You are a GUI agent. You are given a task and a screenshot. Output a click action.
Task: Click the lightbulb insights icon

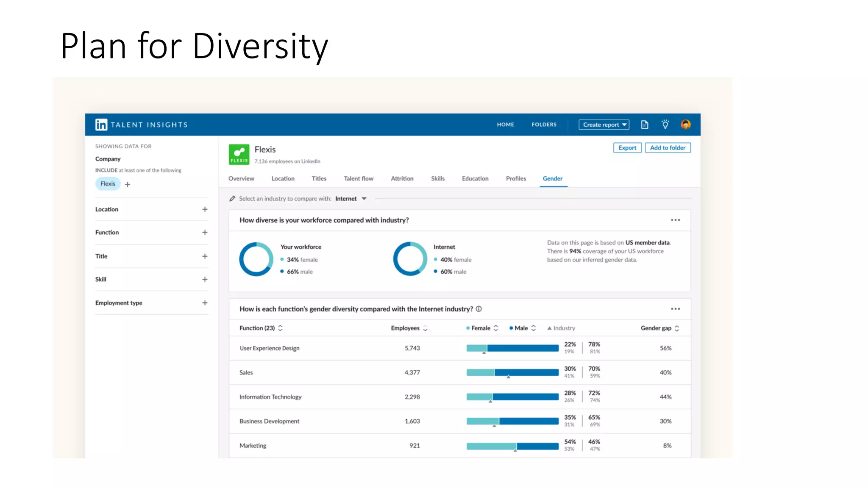pos(665,125)
